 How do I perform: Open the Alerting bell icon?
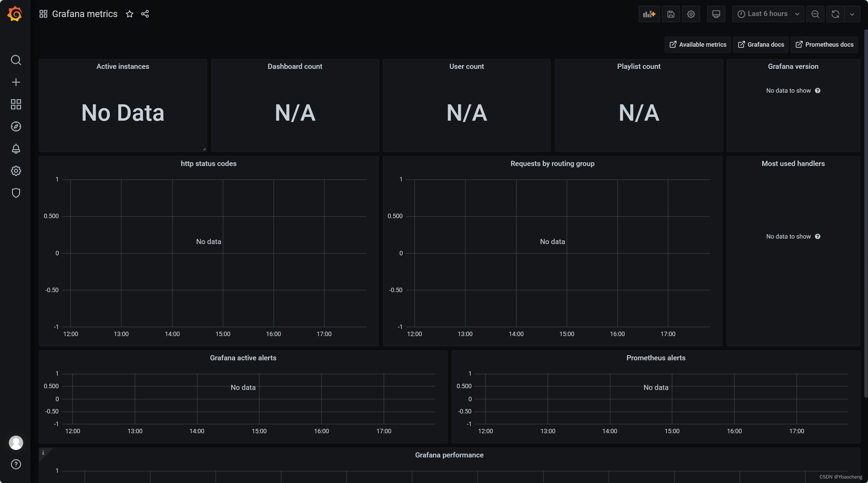pyautogui.click(x=16, y=149)
